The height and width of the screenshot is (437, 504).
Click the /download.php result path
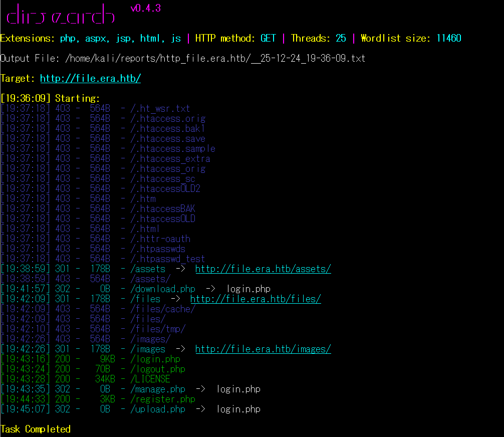(x=163, y=289)
